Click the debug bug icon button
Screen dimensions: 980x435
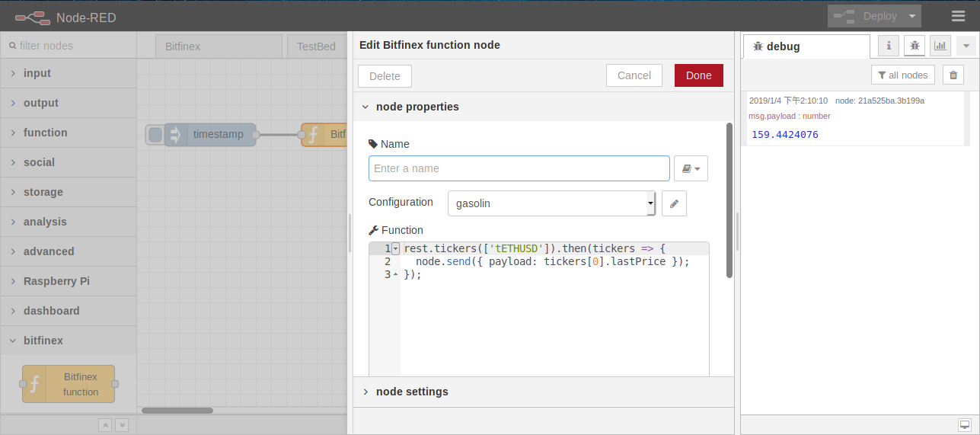tap(915, 46)
